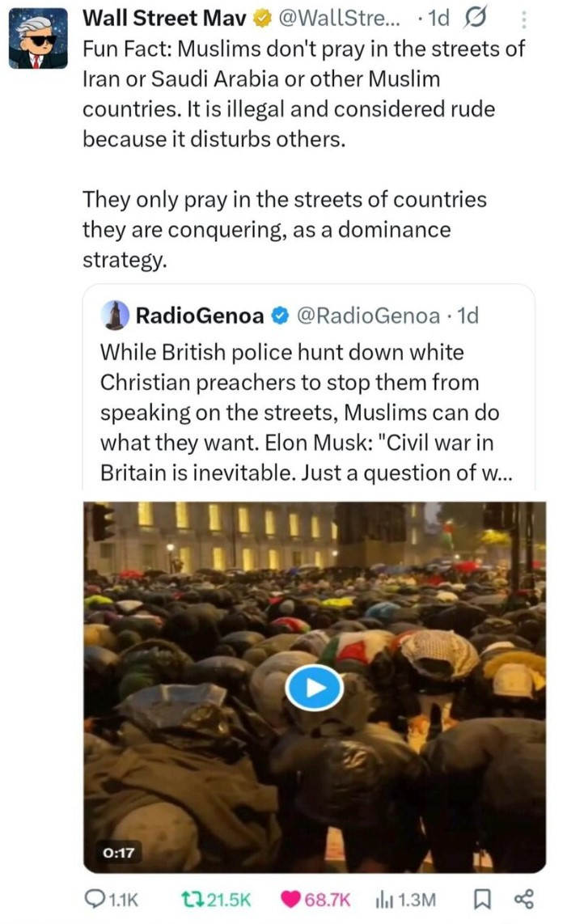Play the embedded video
567x924 pixels.
click(x=315, y=689)
